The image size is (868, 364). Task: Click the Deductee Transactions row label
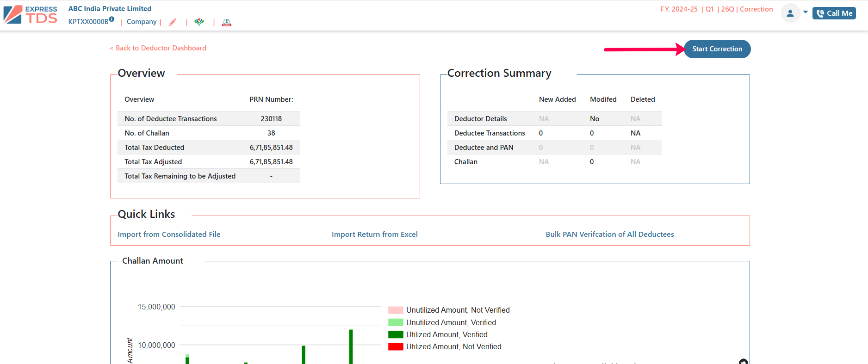pos(490,133)
